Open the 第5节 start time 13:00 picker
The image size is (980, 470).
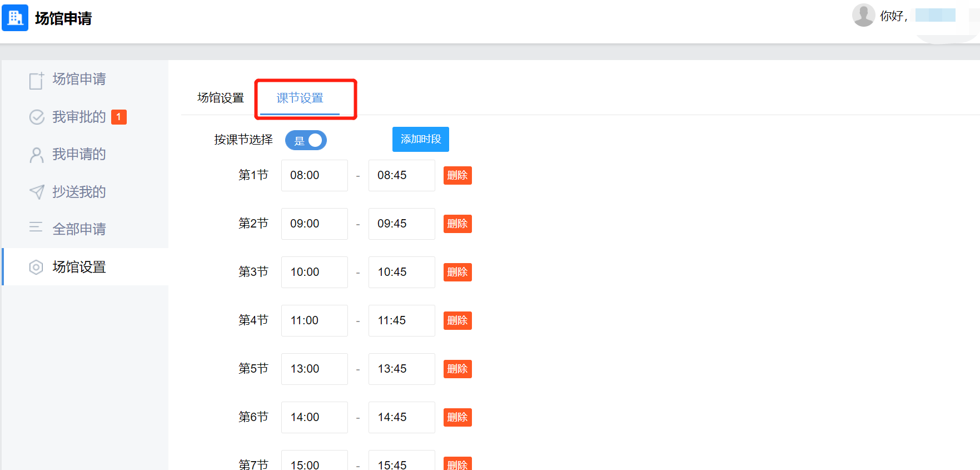pyautogui.click(x=314, y=369)
